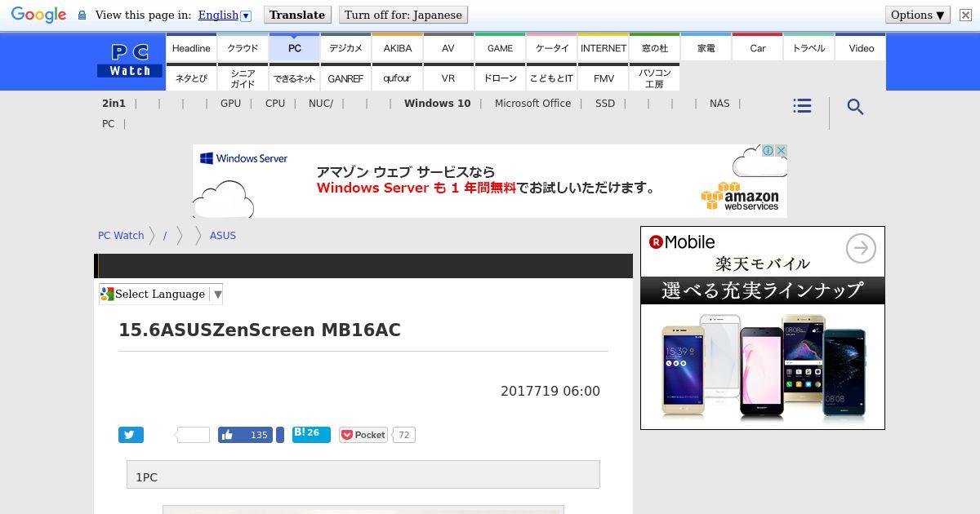This screenshot has width=980, height=514.
Task: Open the パソコン工房 tab
Action: point(654,78)
